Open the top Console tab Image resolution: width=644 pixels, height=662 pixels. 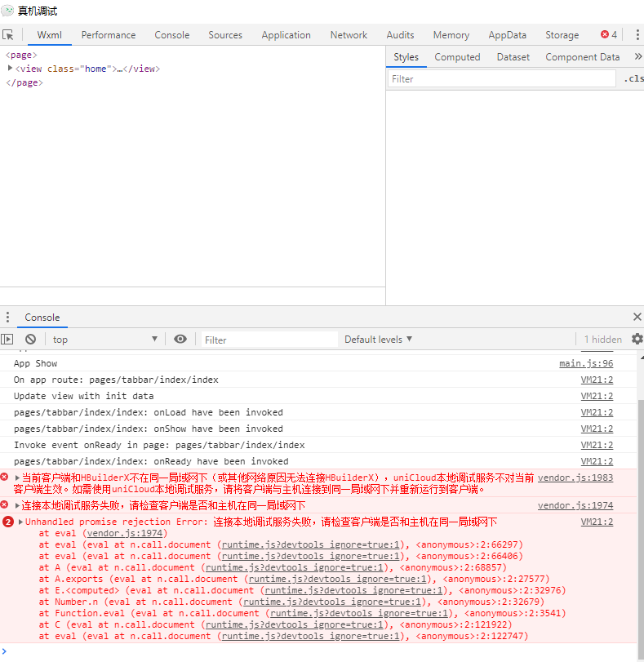pos(172,35)
